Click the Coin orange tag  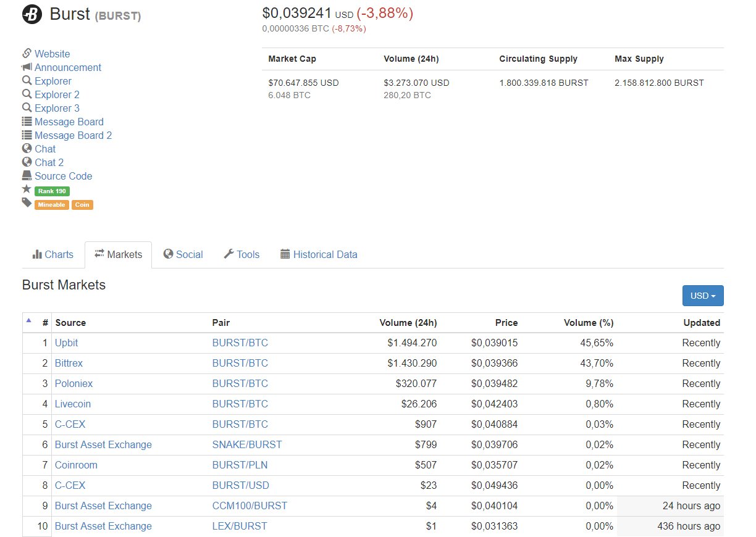tap(82, 205)
